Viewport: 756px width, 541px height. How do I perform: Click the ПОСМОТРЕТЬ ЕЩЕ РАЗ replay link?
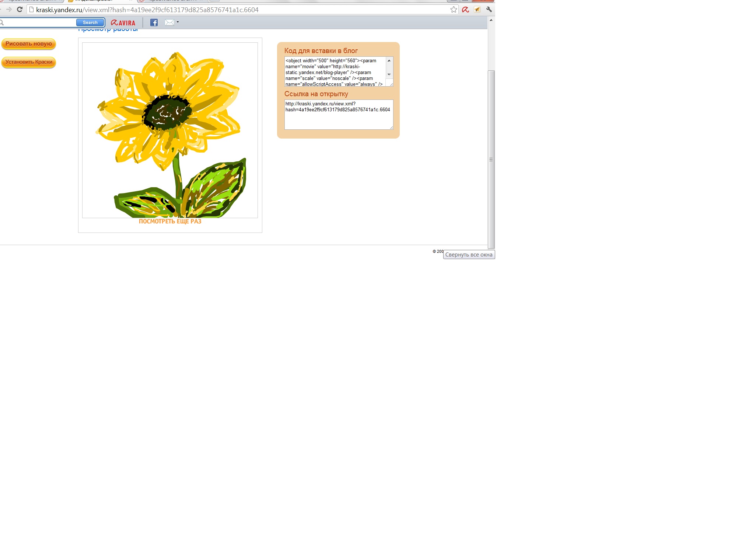click(170, 221)
